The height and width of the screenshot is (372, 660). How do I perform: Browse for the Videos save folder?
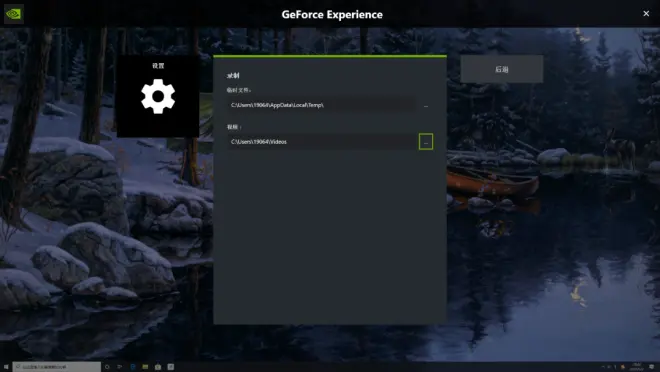(426, 142)
